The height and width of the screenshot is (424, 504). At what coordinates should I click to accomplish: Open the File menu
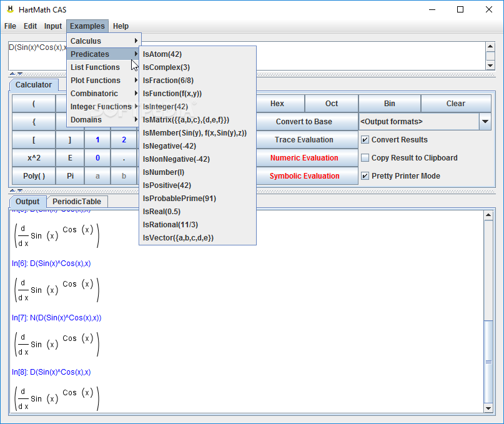pyautogui.click(x=10, y=26)
